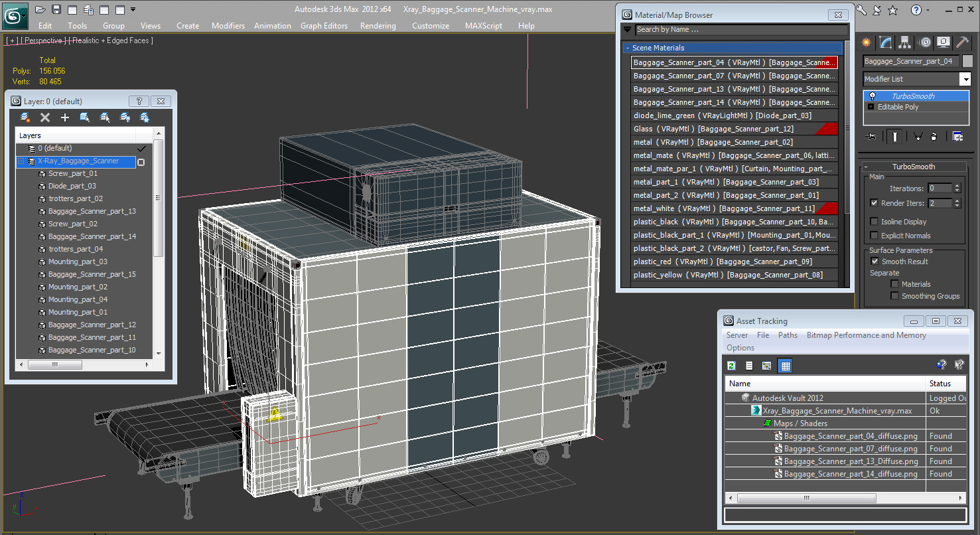Open the Modify command panel tab
Viewport: 980px width, 535px height.
885,42
